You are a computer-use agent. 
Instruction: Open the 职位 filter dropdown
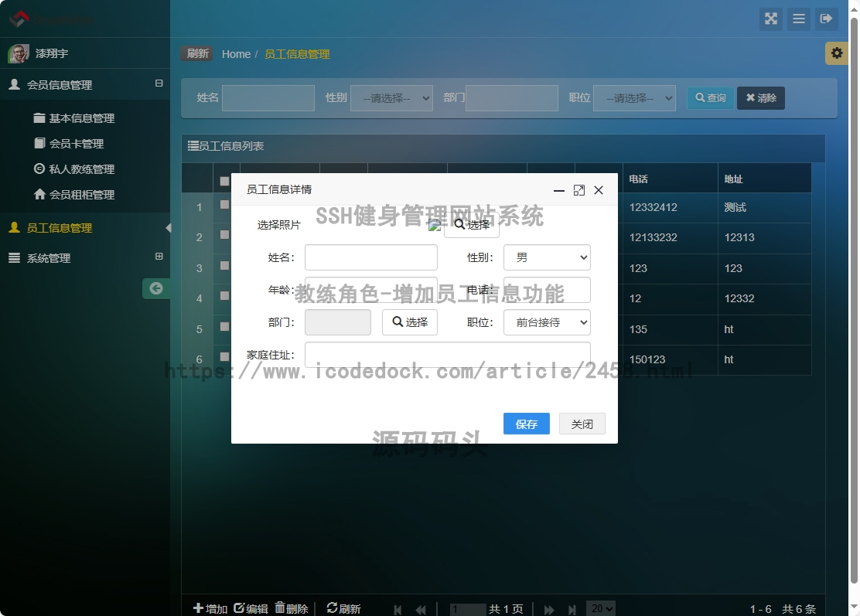tap(634, 97)
